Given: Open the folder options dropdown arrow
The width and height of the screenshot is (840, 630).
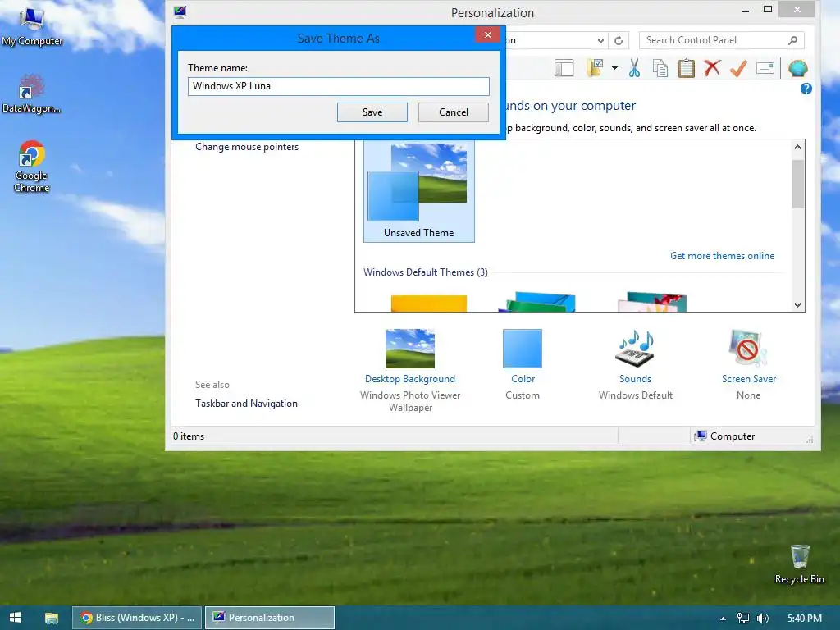Looking at the screenshot, I should click(x=614, y=68).
